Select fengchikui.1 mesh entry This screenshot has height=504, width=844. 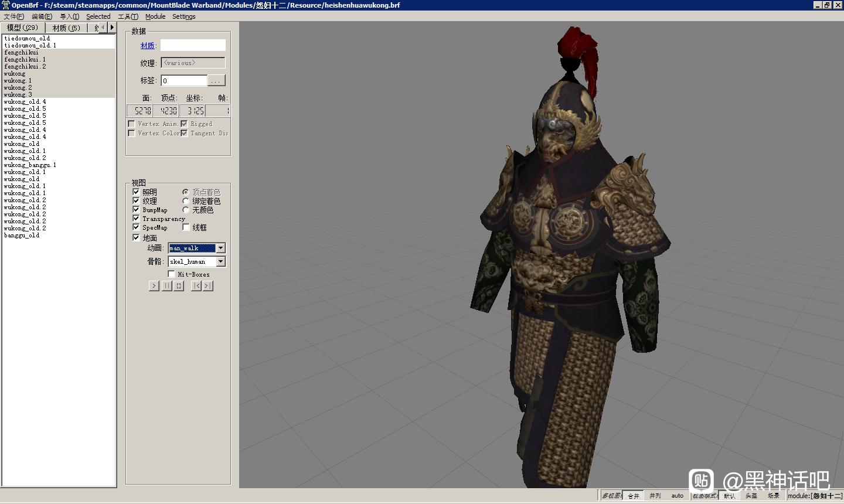coord(59,59)
